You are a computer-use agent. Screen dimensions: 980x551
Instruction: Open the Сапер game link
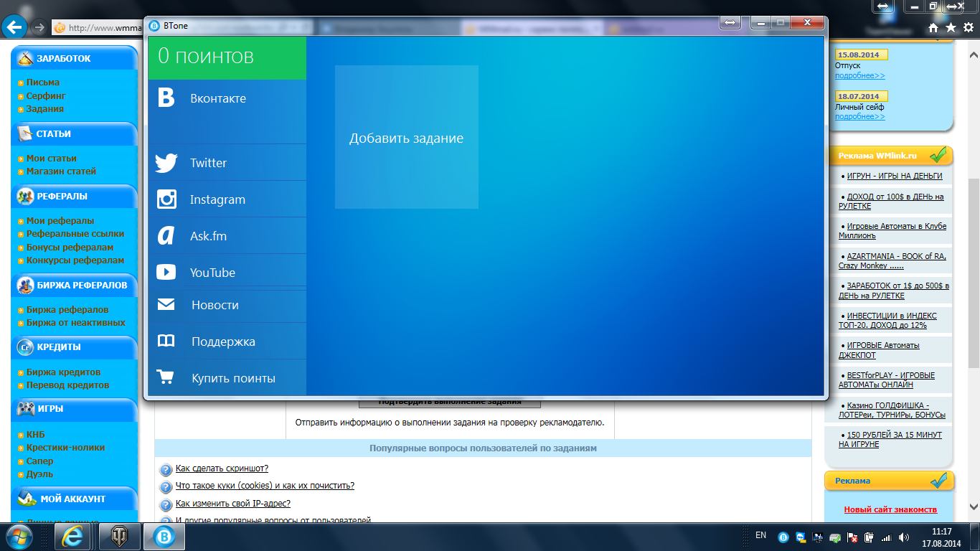[39, 461]
